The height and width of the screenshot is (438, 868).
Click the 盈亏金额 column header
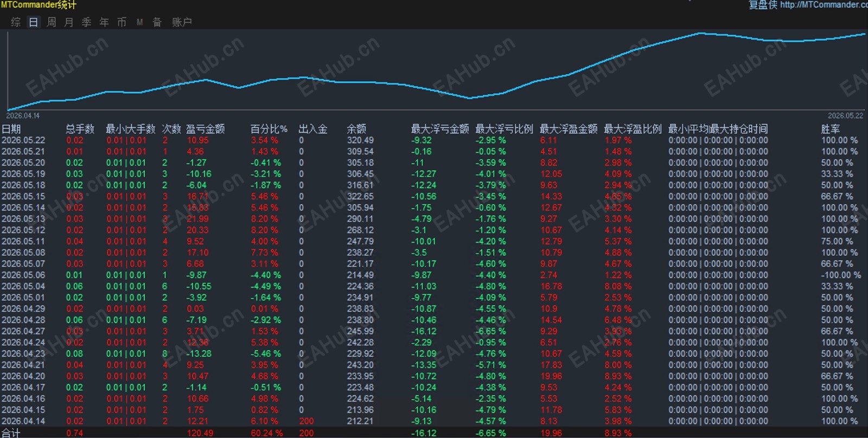(x=206, y=129)
